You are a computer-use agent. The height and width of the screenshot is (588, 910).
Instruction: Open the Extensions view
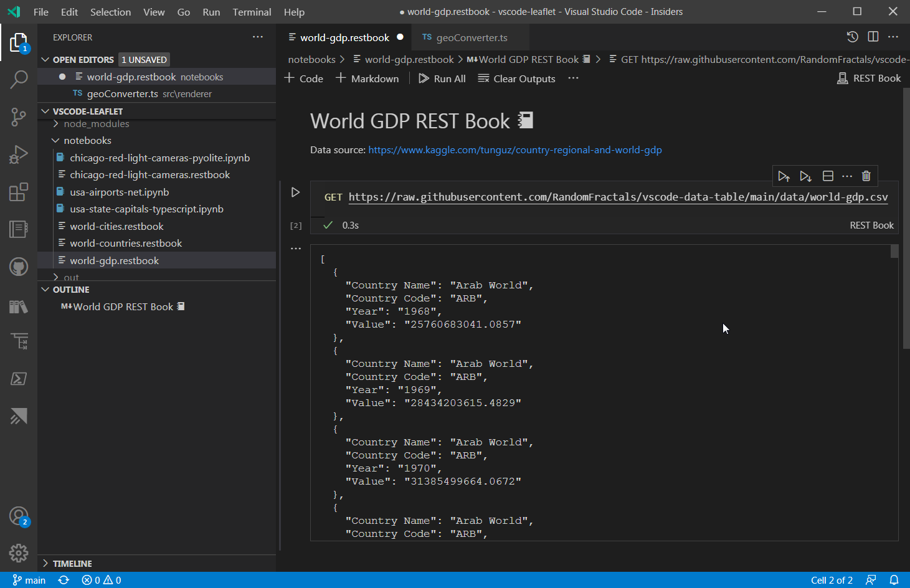click(x=19, y=192)
